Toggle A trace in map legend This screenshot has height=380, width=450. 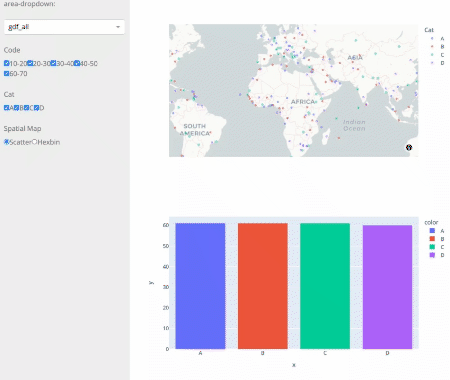pyautogui.click(x=437, y=39)
